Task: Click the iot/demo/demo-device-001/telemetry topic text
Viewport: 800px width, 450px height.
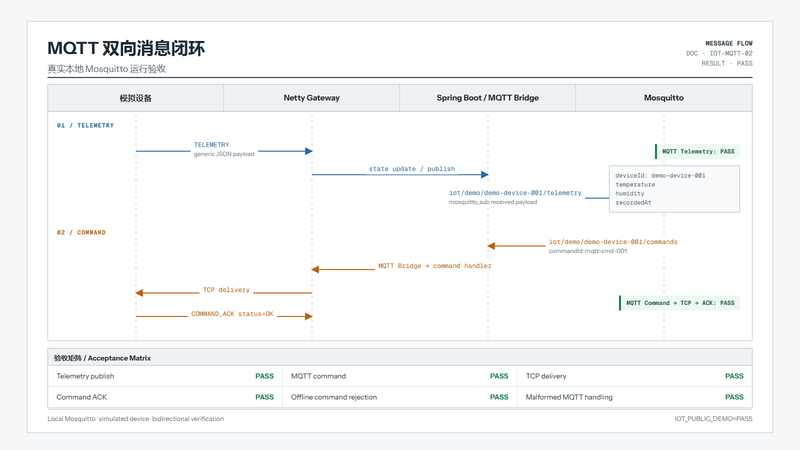Action: click(515, 193)
